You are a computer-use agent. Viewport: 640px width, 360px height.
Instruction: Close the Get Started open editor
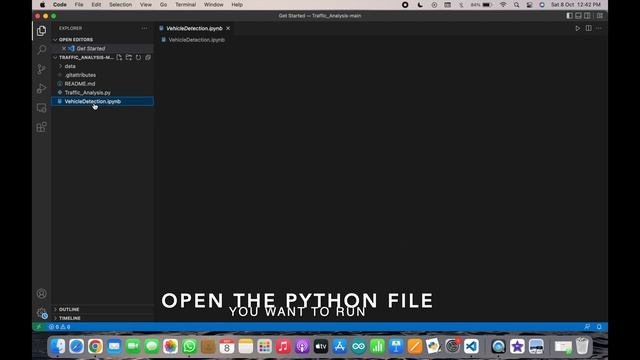click(x=64, y=49)
